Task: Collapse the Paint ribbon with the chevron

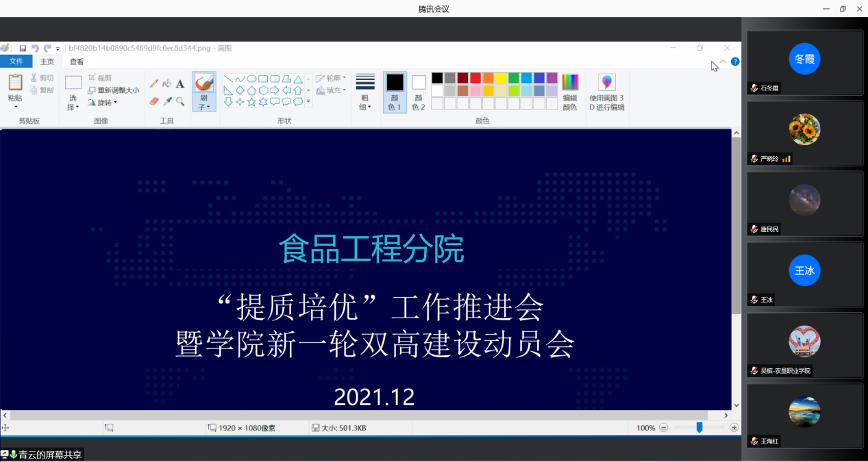Action: click(723, 62)
